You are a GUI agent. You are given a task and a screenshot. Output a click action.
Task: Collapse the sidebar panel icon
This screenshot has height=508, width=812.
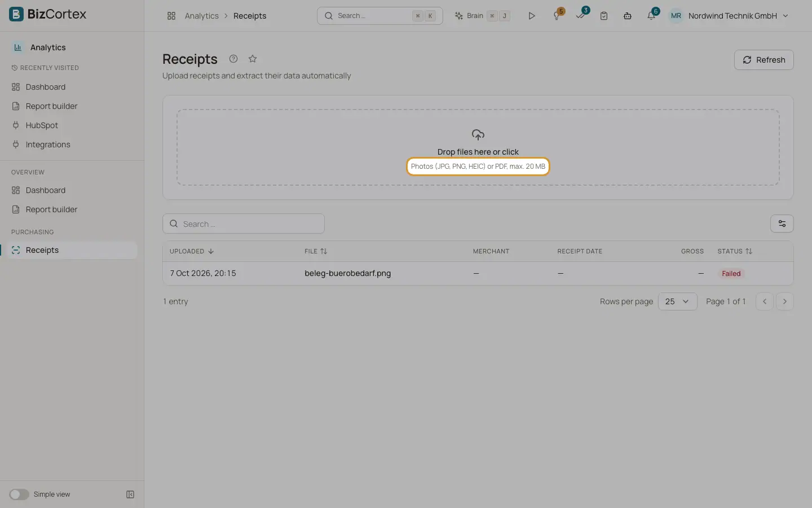130,494
